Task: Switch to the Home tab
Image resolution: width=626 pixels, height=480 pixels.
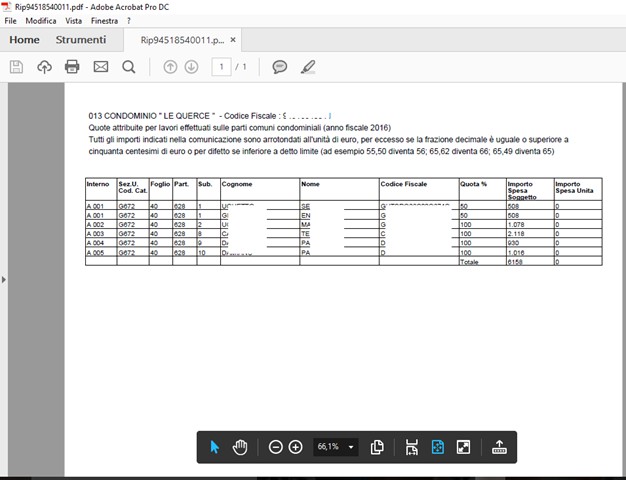Action: click(24, 40)
